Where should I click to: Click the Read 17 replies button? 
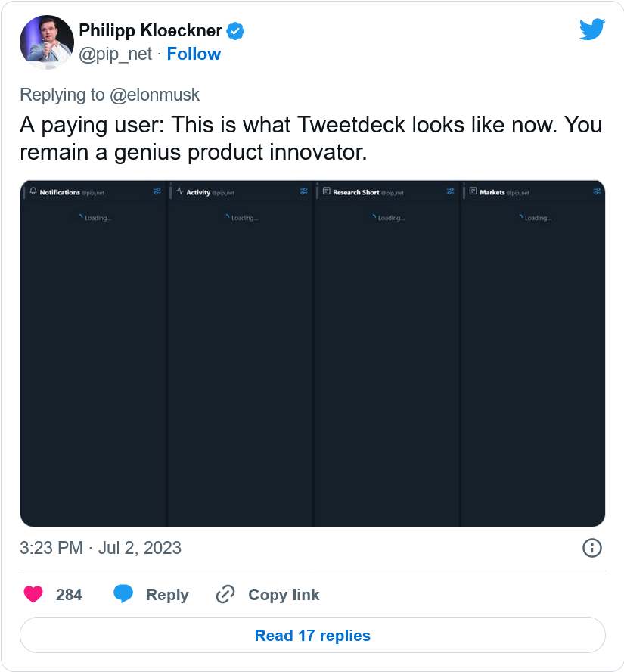click(x=312, y=635)
